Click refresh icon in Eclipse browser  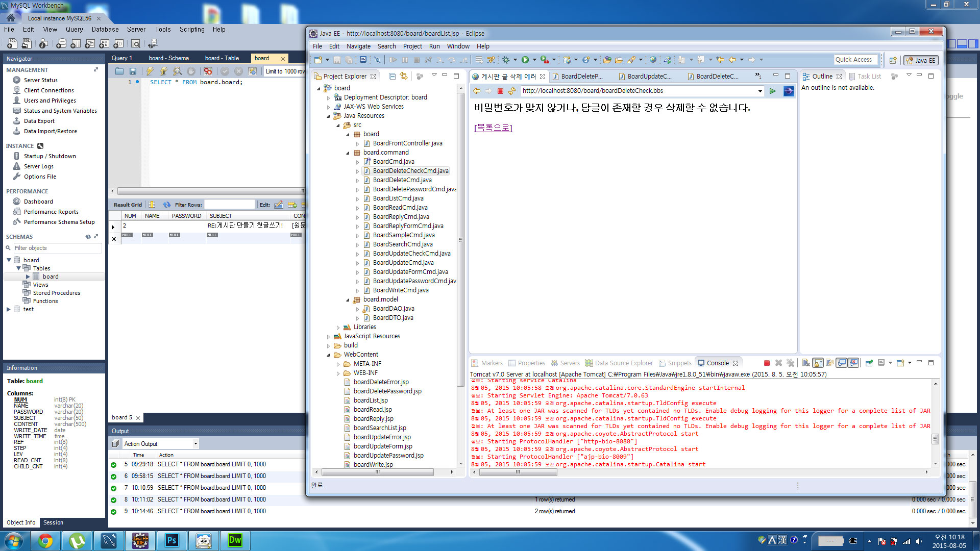coord(512,91)
